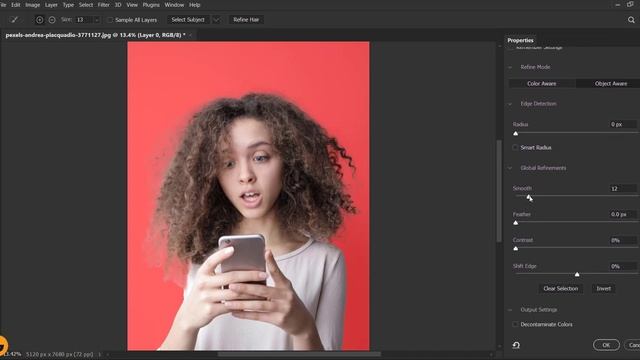Viewport: 640px width, 360px height.
Task: Activate the pexels-andrea-piacquadio-3771127.jpg document tab
Action: tap(95, 35)
